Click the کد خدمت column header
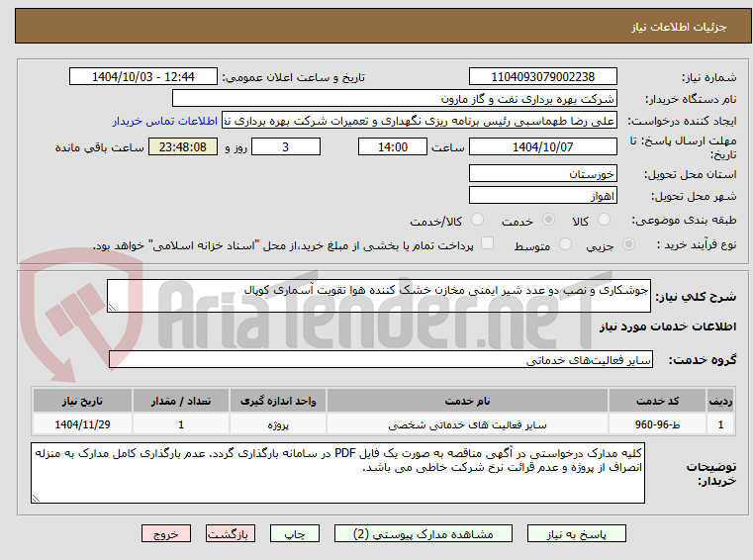 pyautogui.click(x=657, y=401)
